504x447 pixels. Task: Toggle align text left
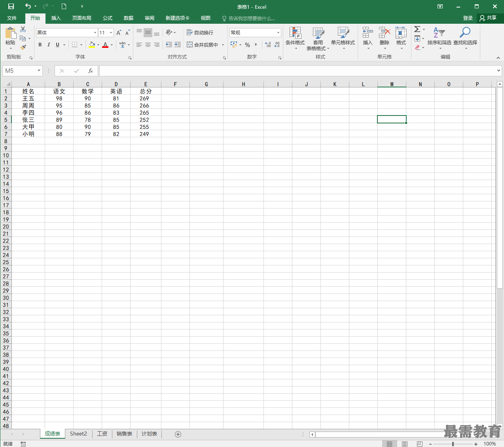pyautogui.click(x=139, y=45)
